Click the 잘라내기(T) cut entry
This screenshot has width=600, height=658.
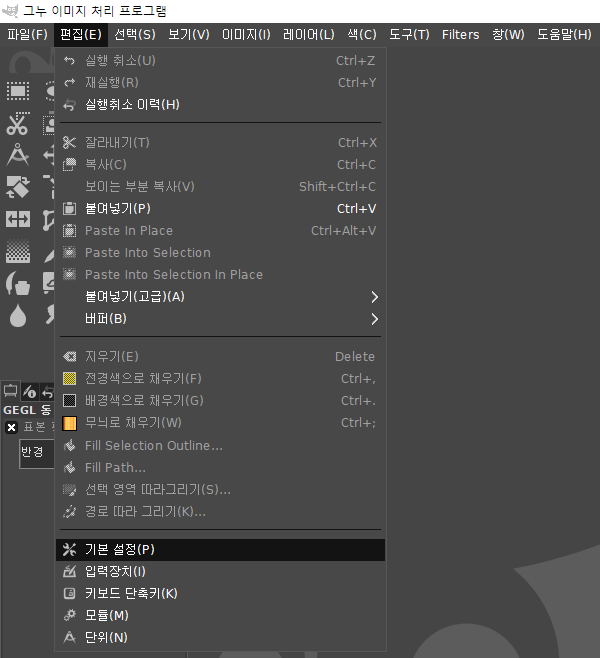[220, 143]
